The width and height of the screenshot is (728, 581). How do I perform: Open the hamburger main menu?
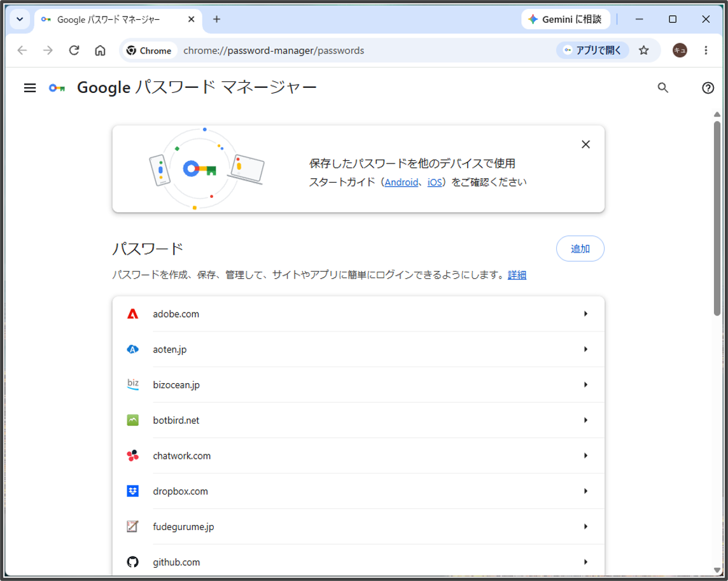click(30, 88)
